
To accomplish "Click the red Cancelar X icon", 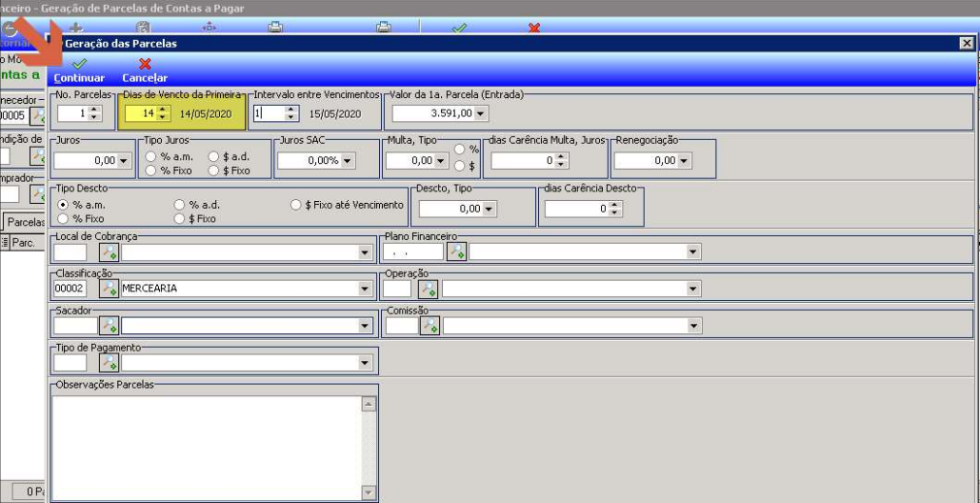I will [x=145, y=64].
